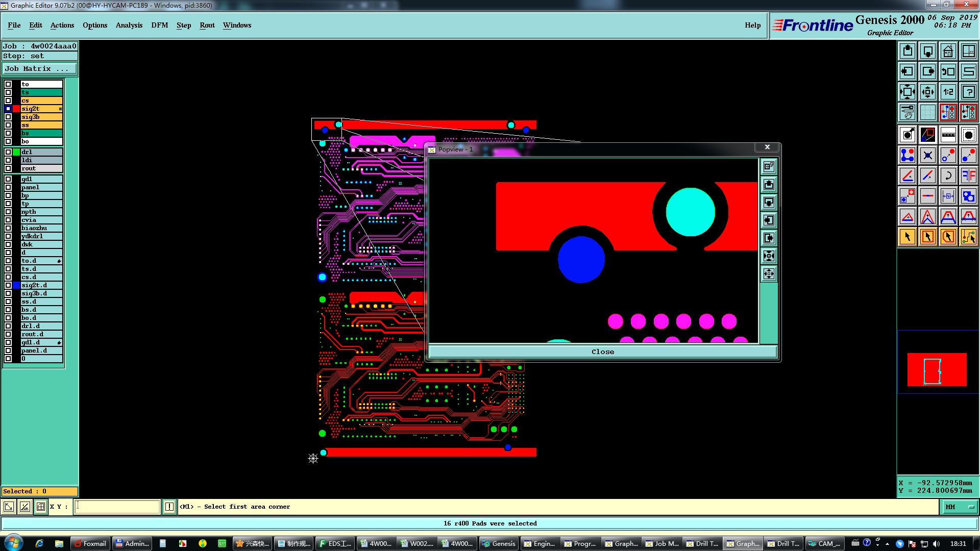Click the red color swatch for sig2t
Viewport: 980px width, 551px height.
tap(16, 109)
